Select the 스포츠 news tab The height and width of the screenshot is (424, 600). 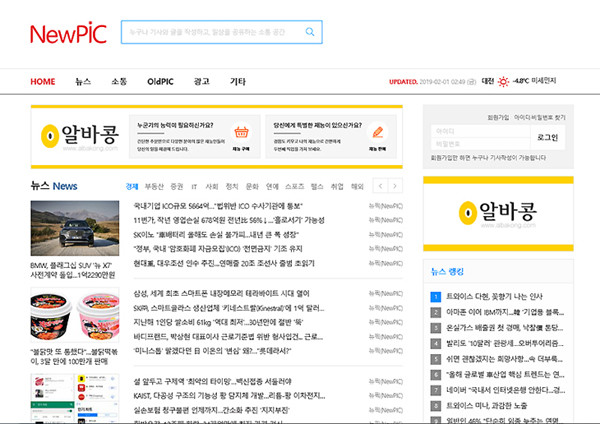pos(294,186)
